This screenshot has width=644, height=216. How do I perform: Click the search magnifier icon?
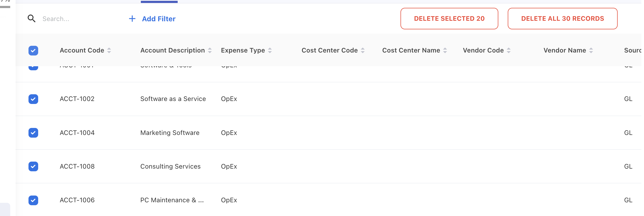tap(31, 19)
